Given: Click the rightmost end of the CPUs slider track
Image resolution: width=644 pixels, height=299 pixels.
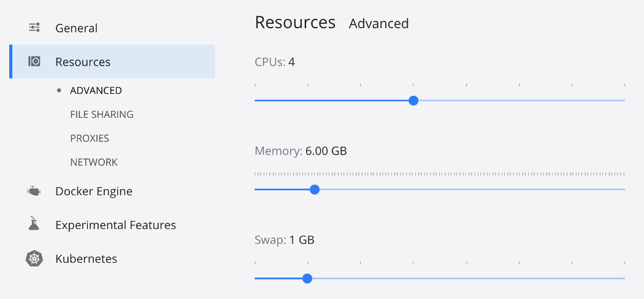Looking at the screenshot, I should point(624,100).
